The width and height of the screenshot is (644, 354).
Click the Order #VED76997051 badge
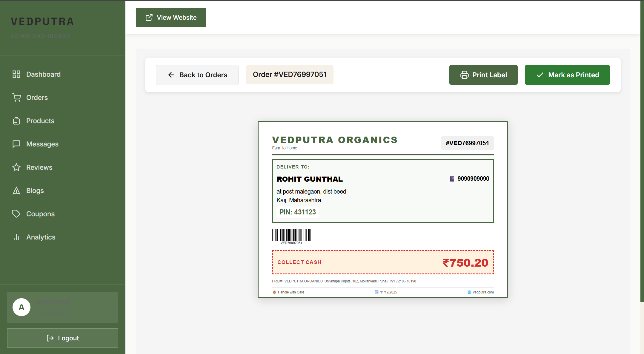click(x=289, y=75)
